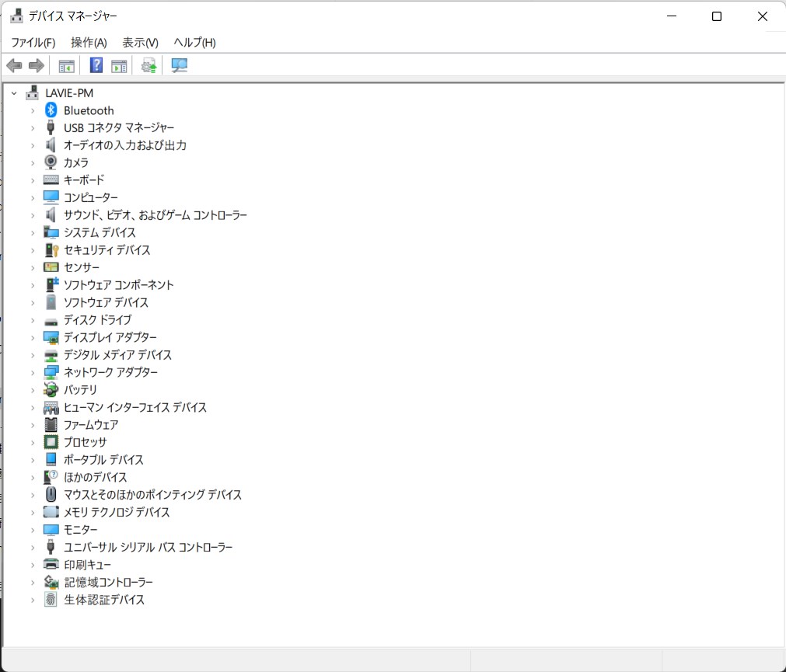
Task: Select the バッテリ label text
Action: 80,389
